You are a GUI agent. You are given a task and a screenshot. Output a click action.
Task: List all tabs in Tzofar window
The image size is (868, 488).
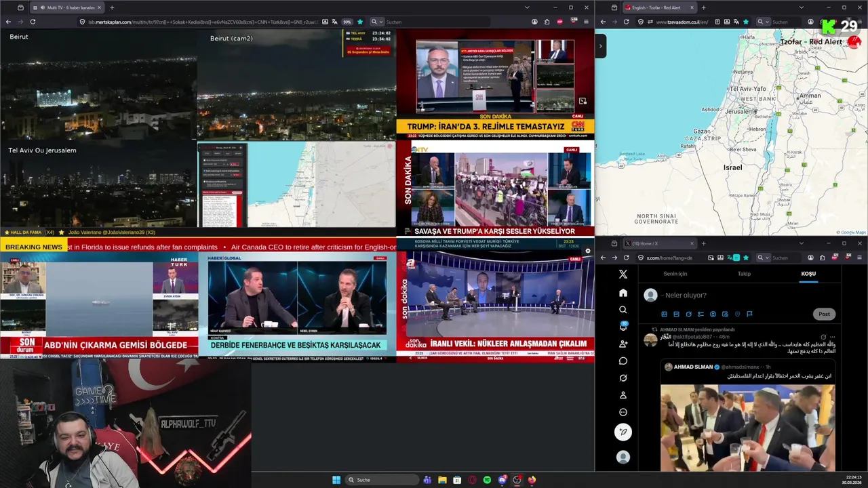tap(801, 7)
